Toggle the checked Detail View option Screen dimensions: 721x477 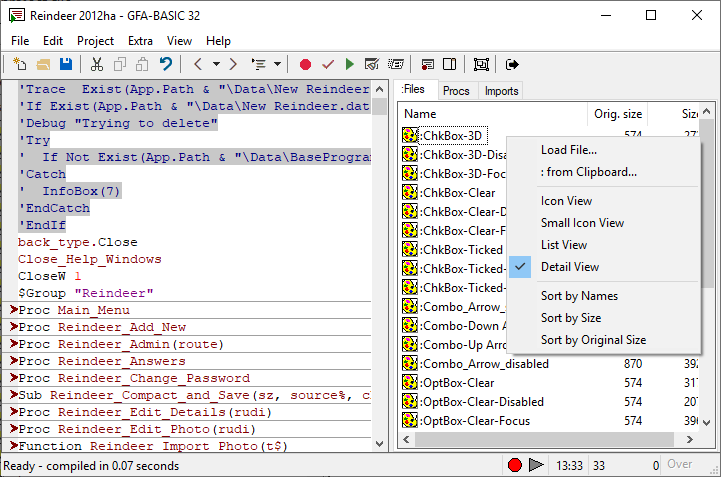[570, 267]
